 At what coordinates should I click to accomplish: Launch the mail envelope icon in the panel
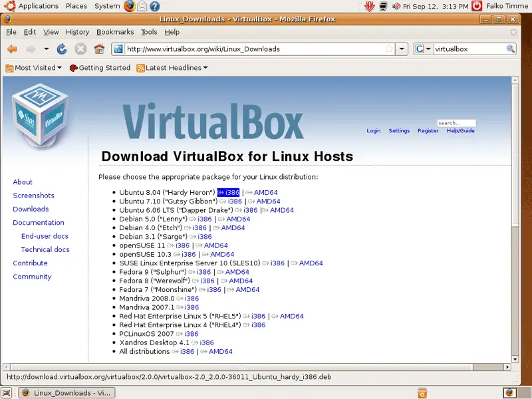(142, 6)
